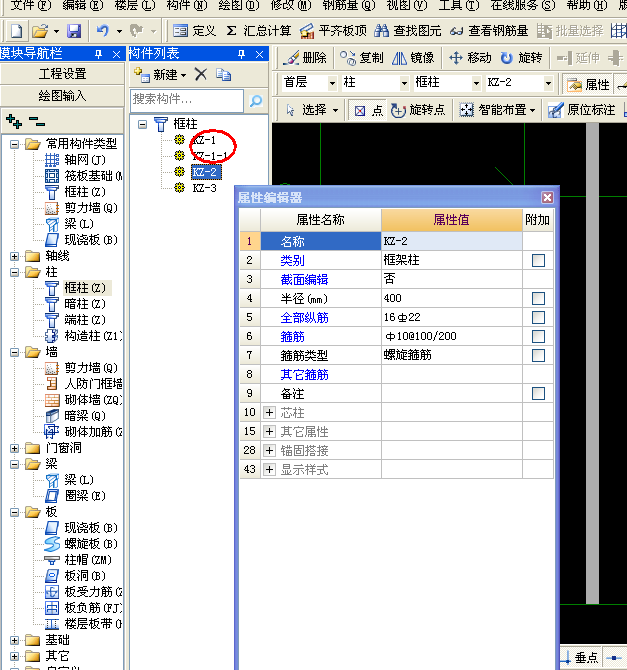The height and width of the screenshot is (670, 627).
Task: Open 定义 definition view
Action: point(194,31)
